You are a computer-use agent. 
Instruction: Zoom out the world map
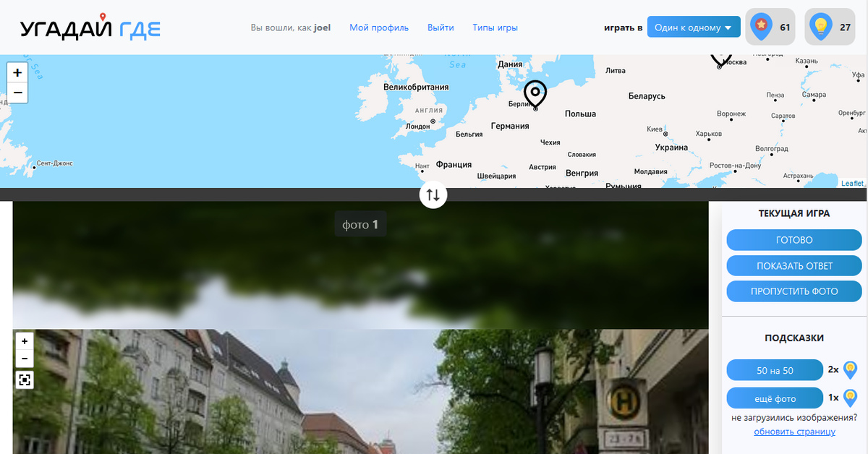[17, 93]
